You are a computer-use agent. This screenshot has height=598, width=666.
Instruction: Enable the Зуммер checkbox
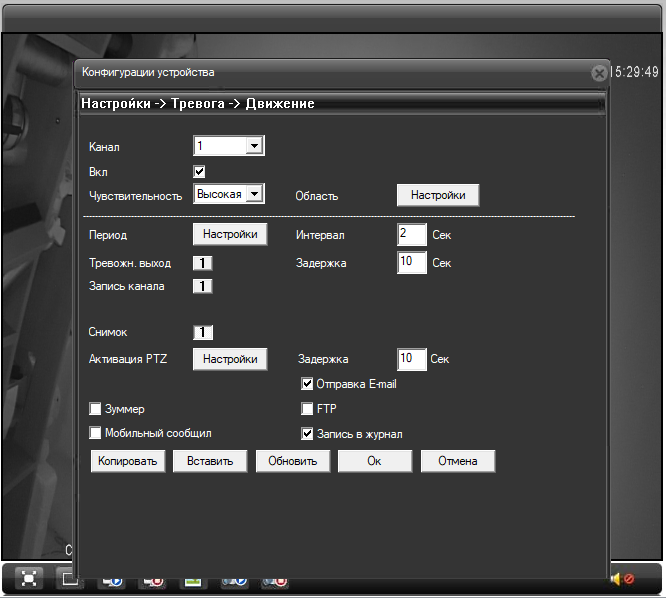coord(96,409)
